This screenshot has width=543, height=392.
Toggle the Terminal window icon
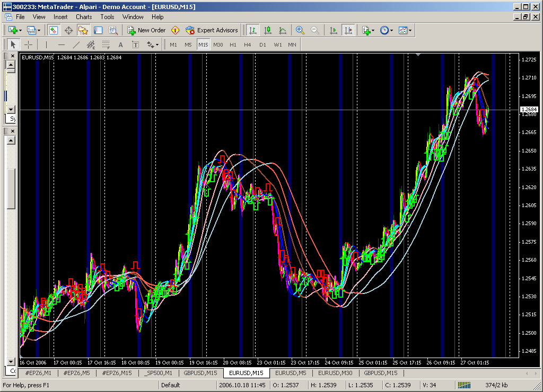(98, 30)
